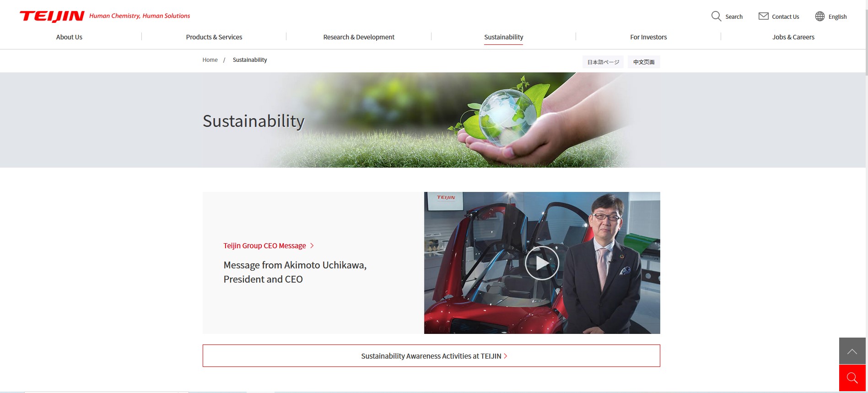Click the Search text label in header
Image resolution: width=868 pixels, height=393 pixels.
(734, 17)
